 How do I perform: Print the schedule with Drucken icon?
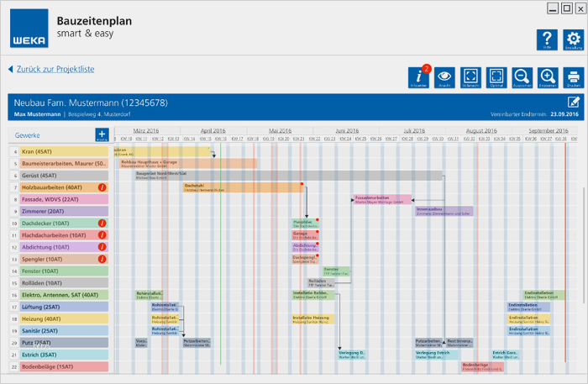coord(573,77)
